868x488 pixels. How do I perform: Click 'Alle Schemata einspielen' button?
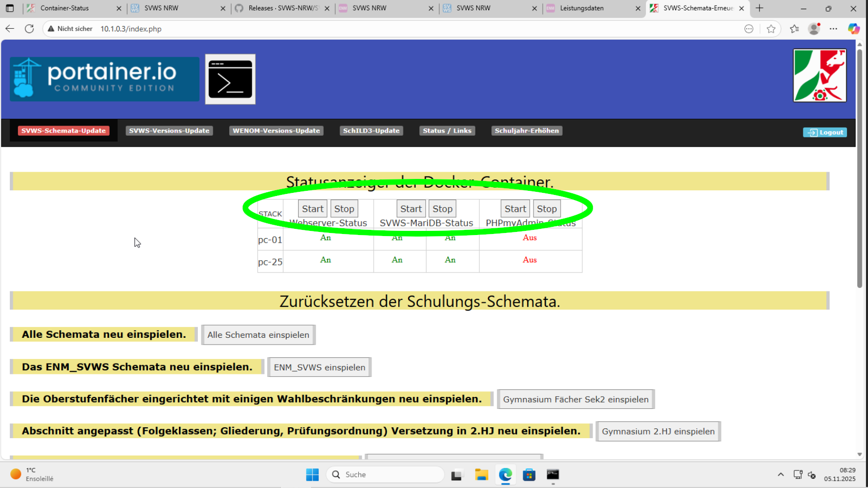point(258,335)
